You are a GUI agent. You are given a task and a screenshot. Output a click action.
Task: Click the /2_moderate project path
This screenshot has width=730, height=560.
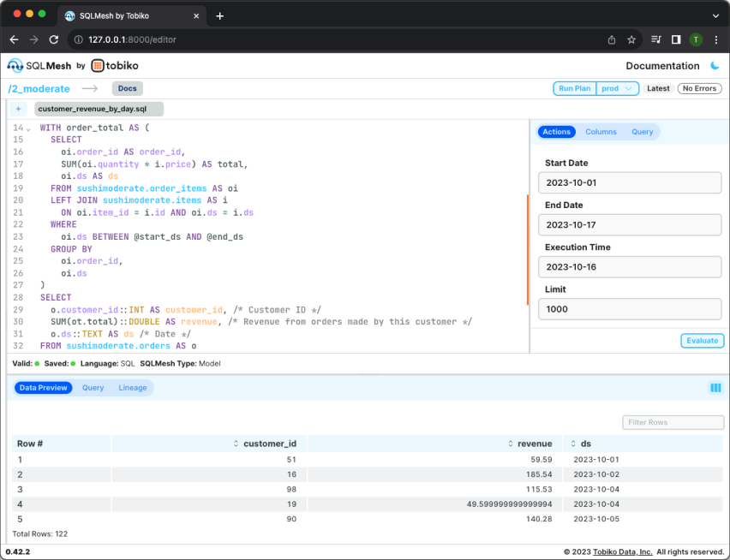tap(39, 88)
